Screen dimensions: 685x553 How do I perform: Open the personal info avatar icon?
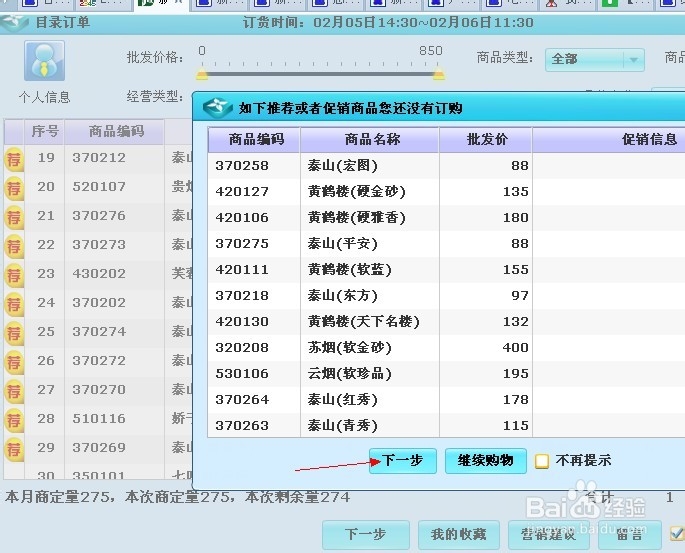pyautogui.click(x=45, y=61)
